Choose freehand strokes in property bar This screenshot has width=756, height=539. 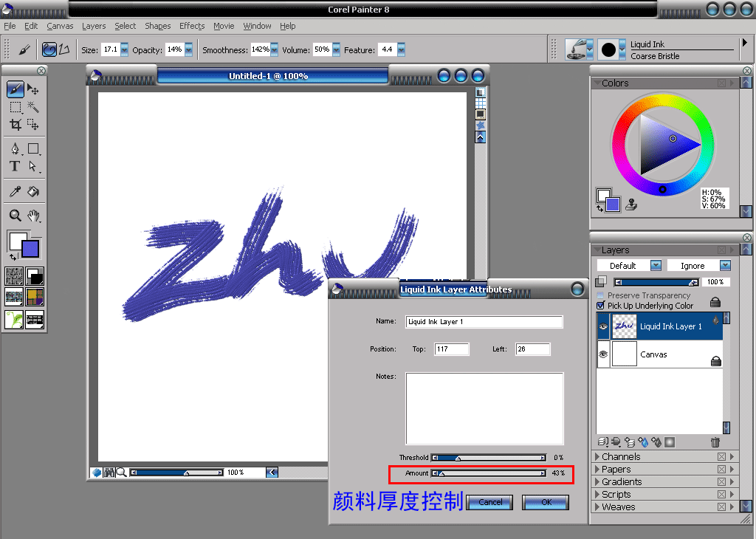coord(49,49)
